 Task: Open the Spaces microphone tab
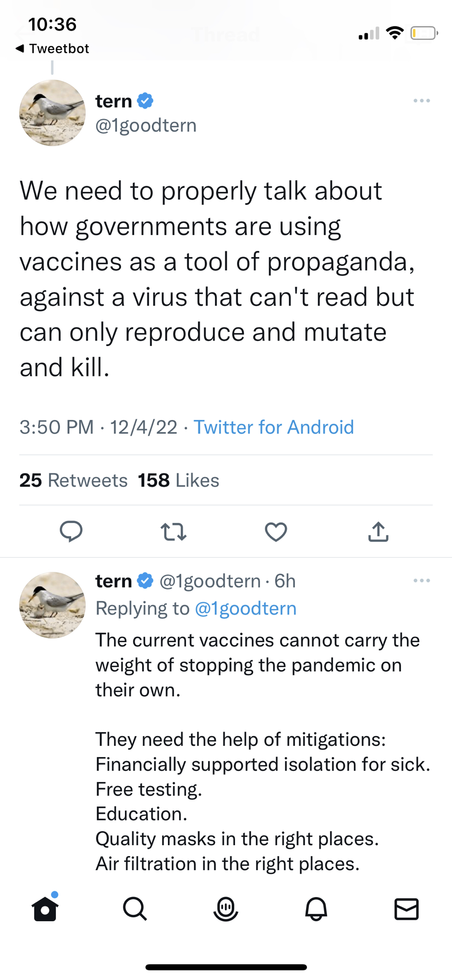[226, 909]
